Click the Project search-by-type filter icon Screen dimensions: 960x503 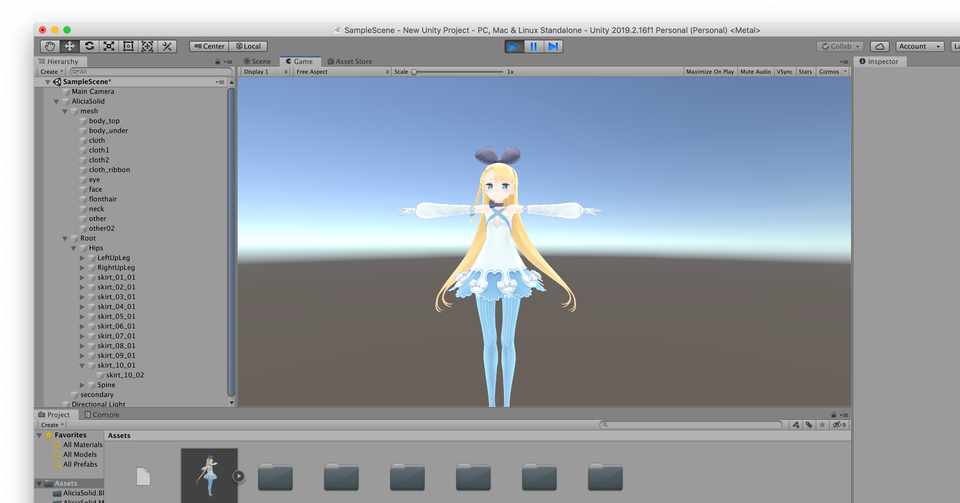click(795, 425)
